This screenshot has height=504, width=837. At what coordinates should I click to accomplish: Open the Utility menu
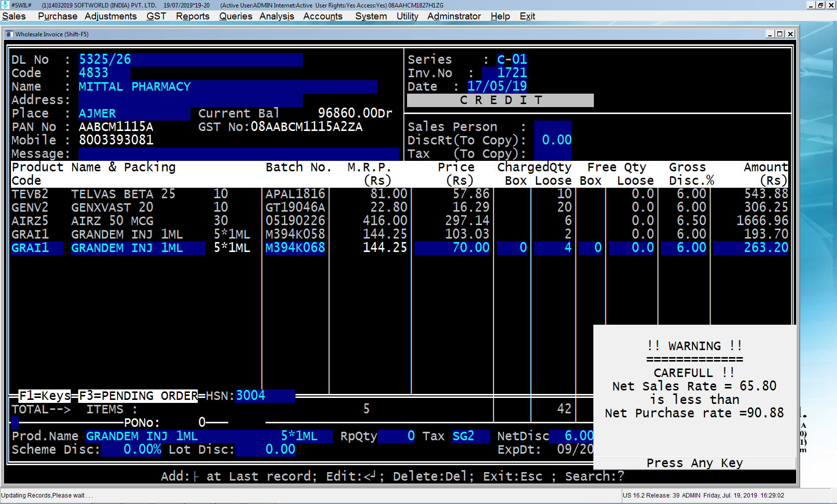coord(407,16)
